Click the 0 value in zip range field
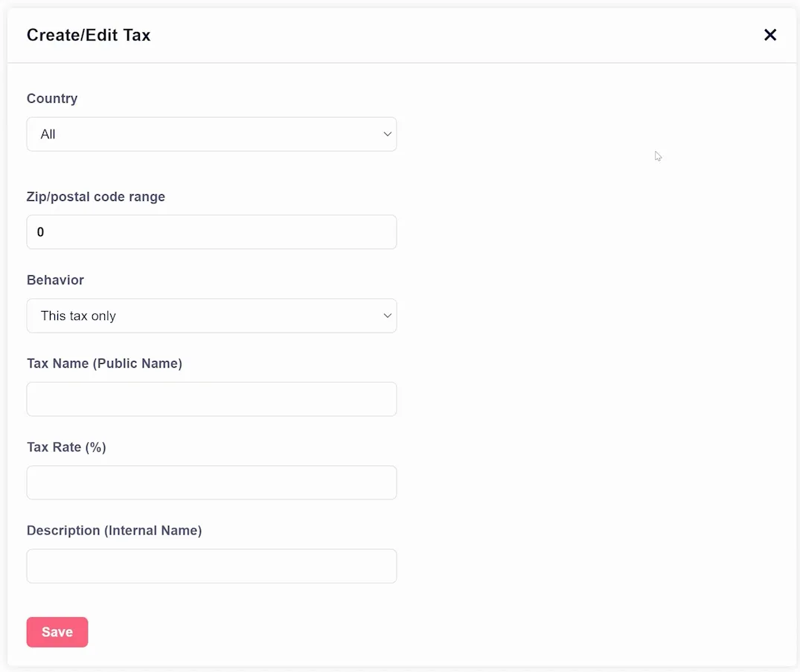This screenshot has width=800, height=672. coord(40,232)
